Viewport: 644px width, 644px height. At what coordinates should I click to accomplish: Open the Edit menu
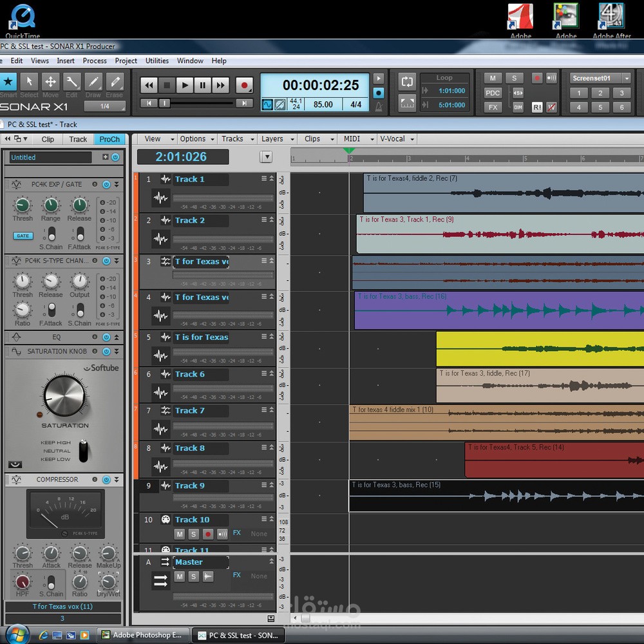[17, 61]
